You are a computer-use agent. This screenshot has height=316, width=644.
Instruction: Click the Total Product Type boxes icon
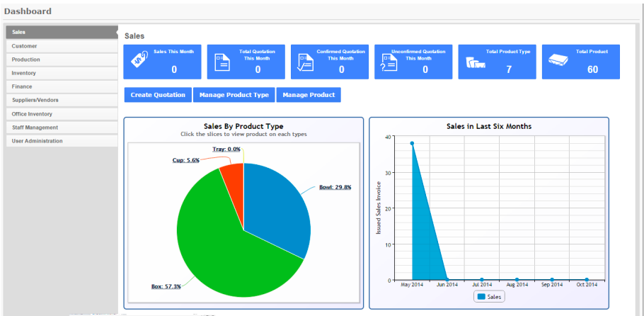click(474, 63)
